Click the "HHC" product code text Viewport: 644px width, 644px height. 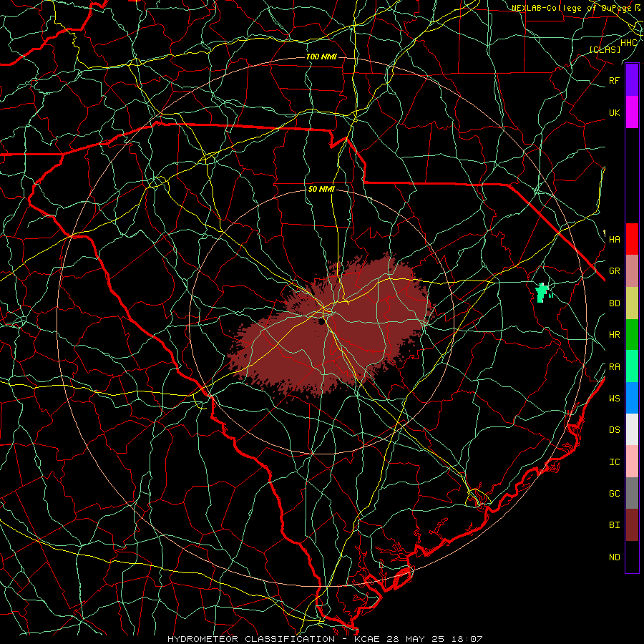tap(628, 43)
